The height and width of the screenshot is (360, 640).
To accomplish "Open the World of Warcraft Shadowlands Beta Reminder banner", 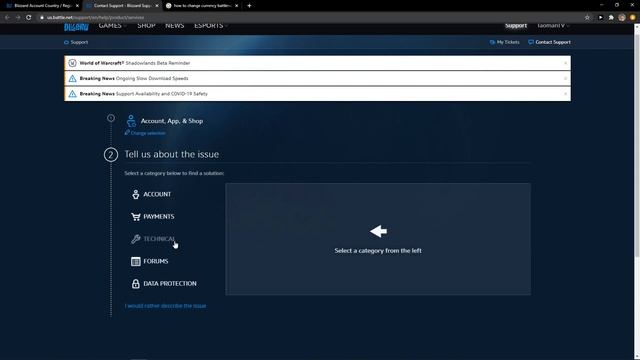I will pos(317,63).
